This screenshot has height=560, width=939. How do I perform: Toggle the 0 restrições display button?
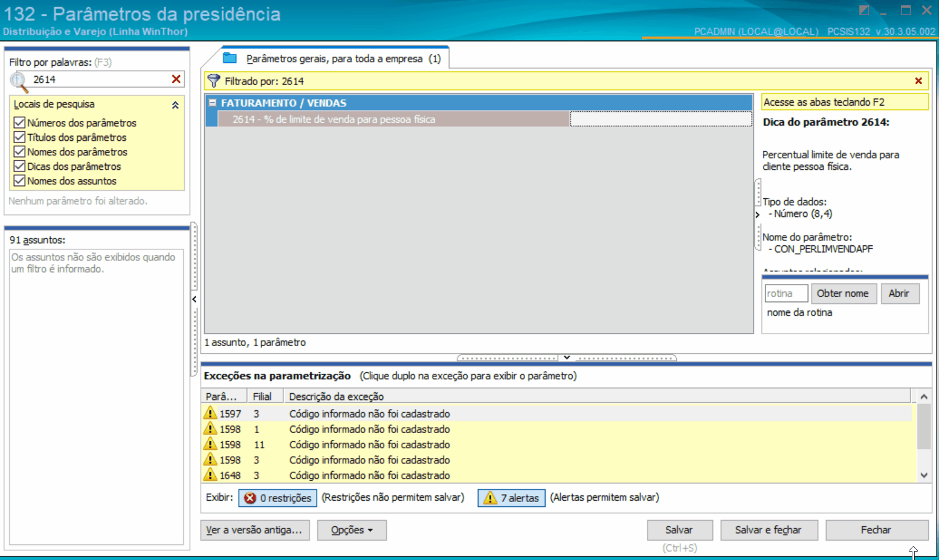point(278,498)
